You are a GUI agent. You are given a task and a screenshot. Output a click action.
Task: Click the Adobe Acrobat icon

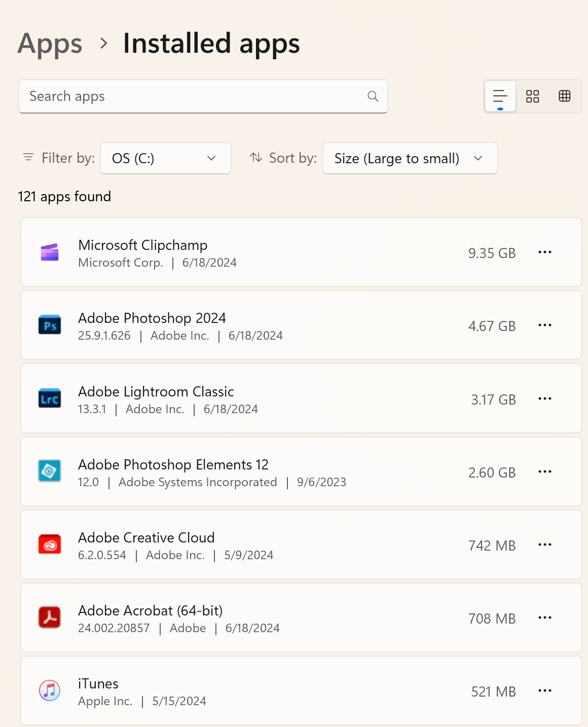50,617
